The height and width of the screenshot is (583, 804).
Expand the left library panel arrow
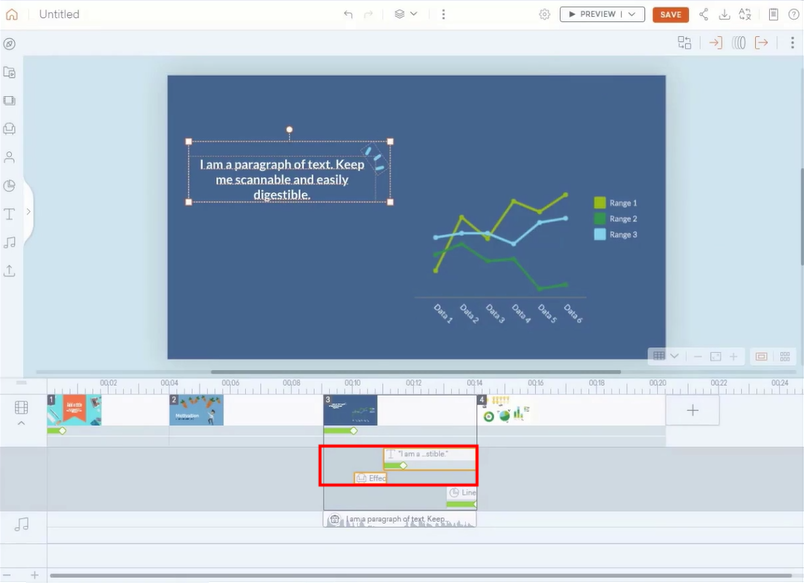[29, 211]
